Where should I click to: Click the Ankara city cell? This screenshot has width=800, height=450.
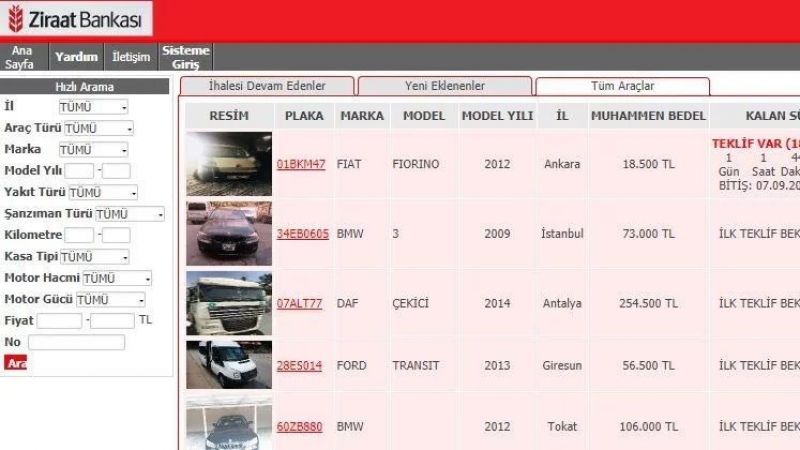pos(562,164)
